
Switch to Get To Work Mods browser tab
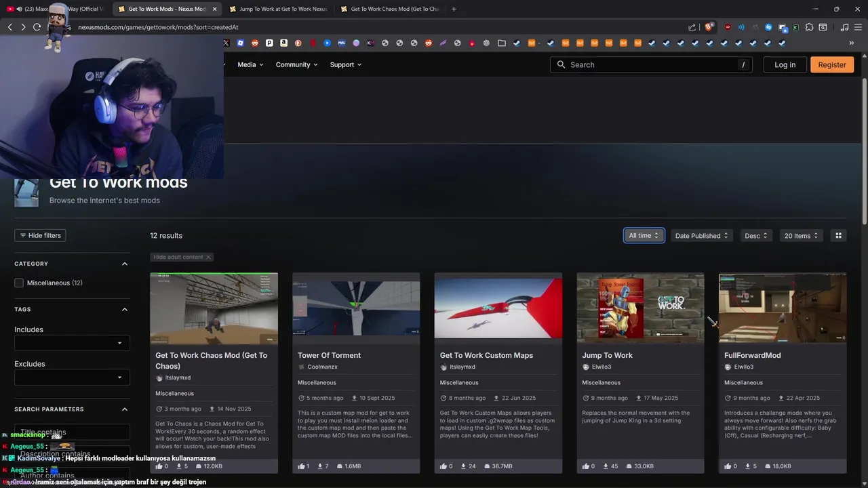tap(167, 9)
